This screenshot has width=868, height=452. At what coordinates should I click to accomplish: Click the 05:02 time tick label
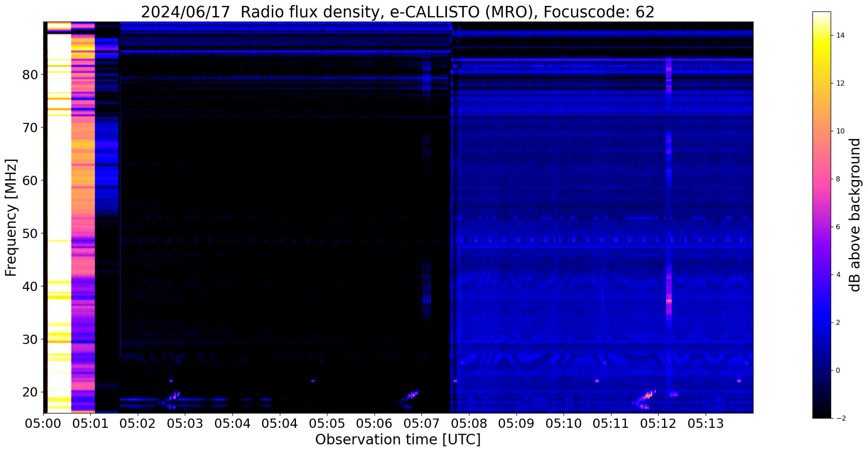[137, 424]
